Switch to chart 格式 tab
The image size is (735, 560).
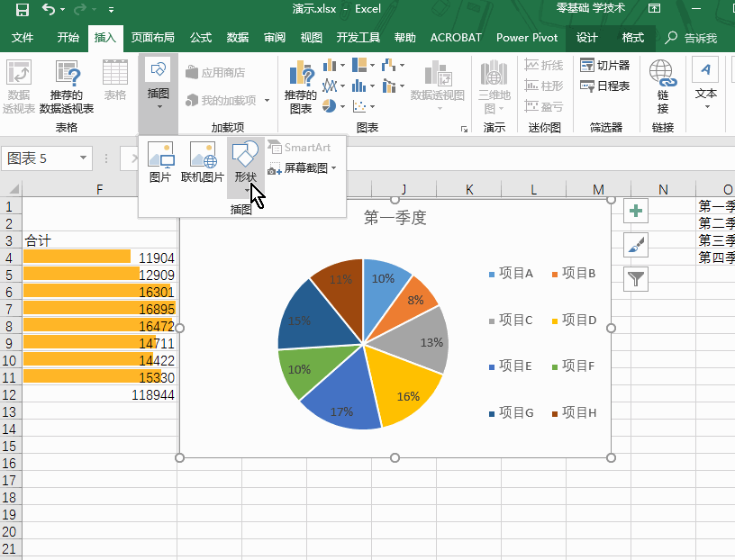(x=633, y=38)
